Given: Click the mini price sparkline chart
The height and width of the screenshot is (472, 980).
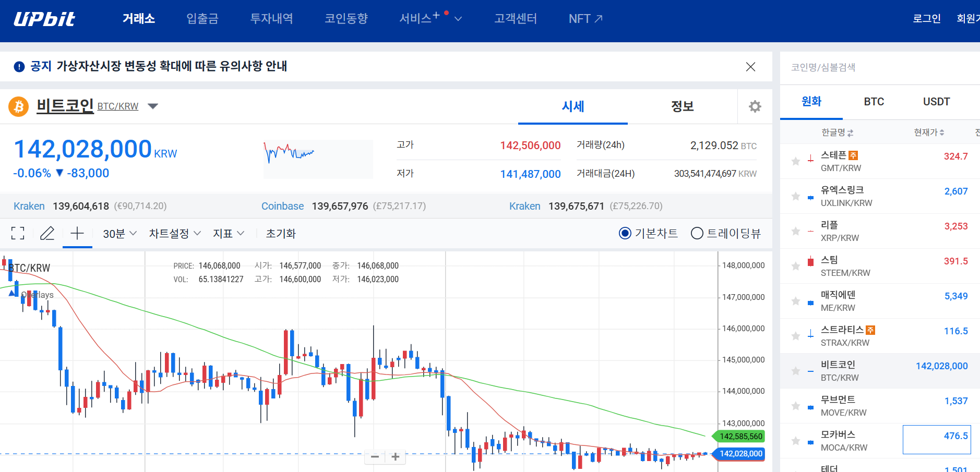Looking at the screenshot, I should 318,159.
